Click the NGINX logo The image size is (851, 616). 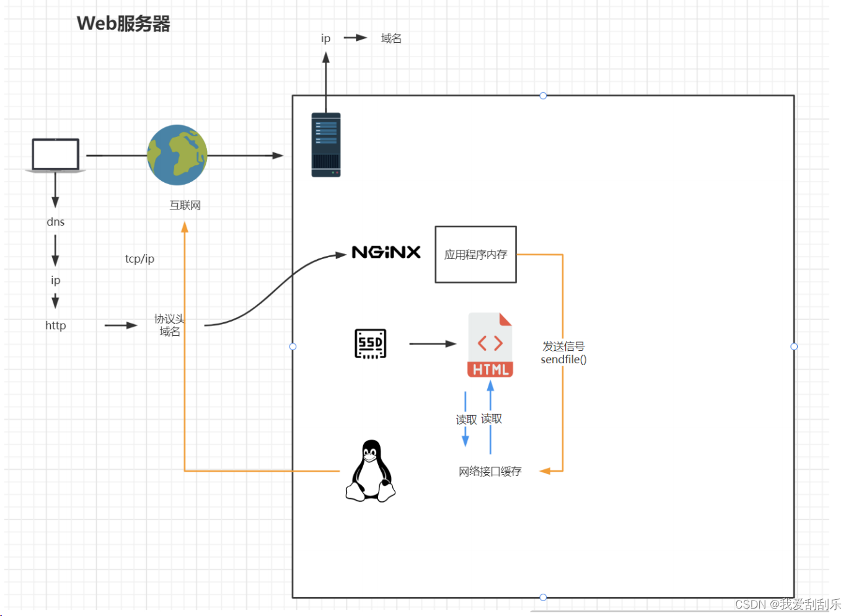click(x=386, y=252)
